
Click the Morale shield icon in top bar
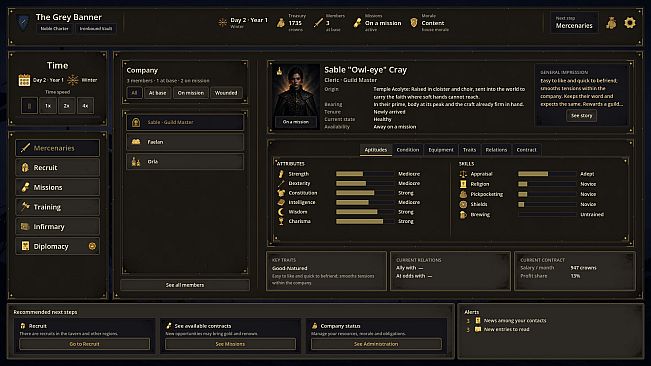point(414,22)
